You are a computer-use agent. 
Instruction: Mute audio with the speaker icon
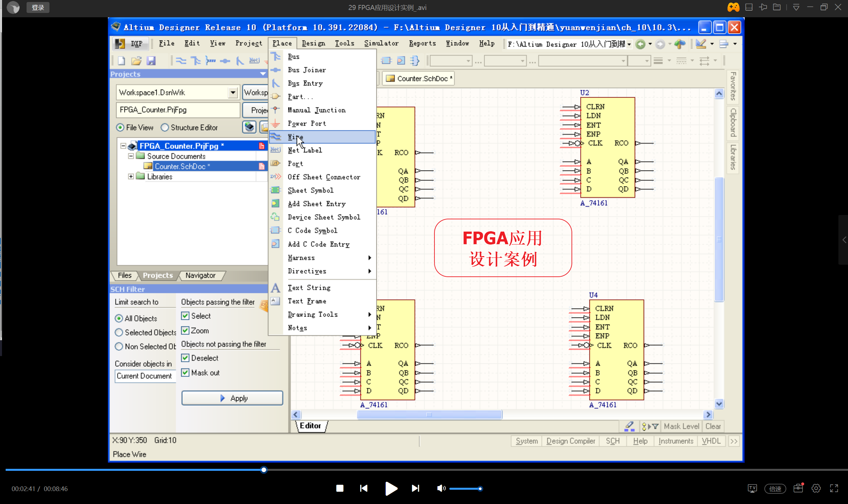[441, 488]
